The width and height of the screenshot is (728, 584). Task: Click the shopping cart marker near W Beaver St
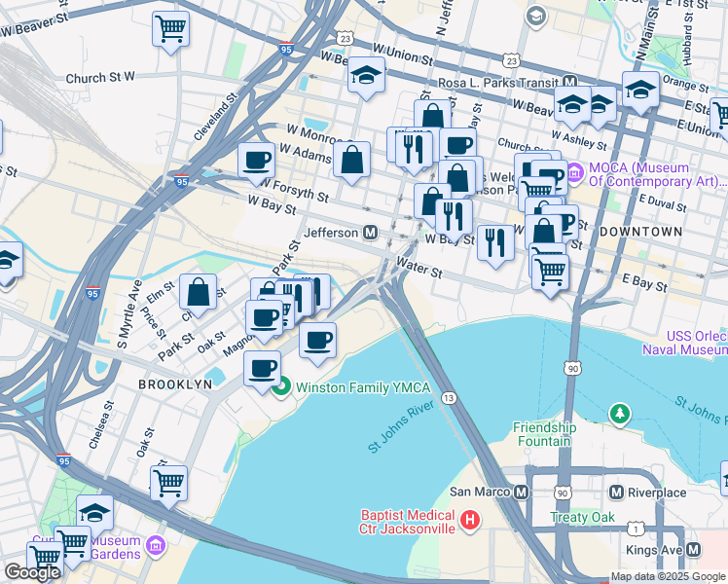[170, 28]
